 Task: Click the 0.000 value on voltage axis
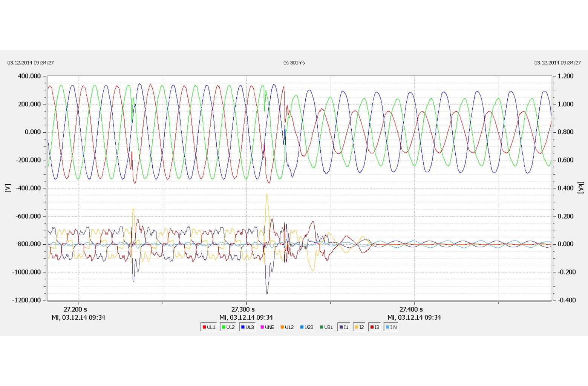[x=33, y=132]
